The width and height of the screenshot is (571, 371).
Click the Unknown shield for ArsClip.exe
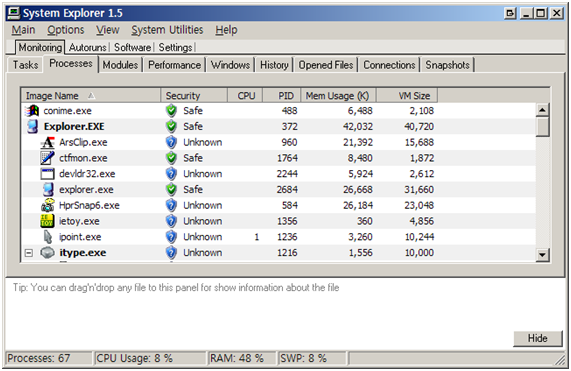[x=171, y=142]
